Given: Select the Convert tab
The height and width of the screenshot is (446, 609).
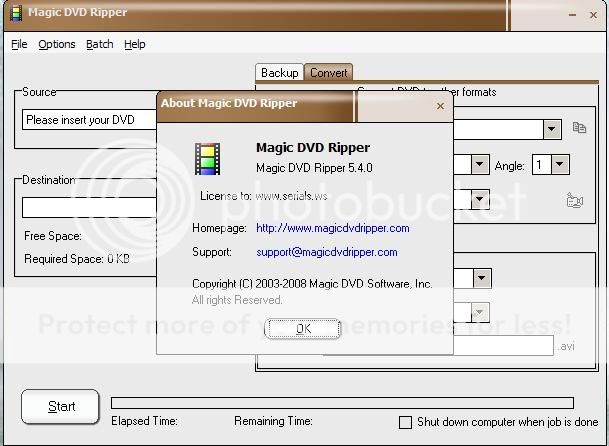Looking at the screenshot, I should (328, 73).
